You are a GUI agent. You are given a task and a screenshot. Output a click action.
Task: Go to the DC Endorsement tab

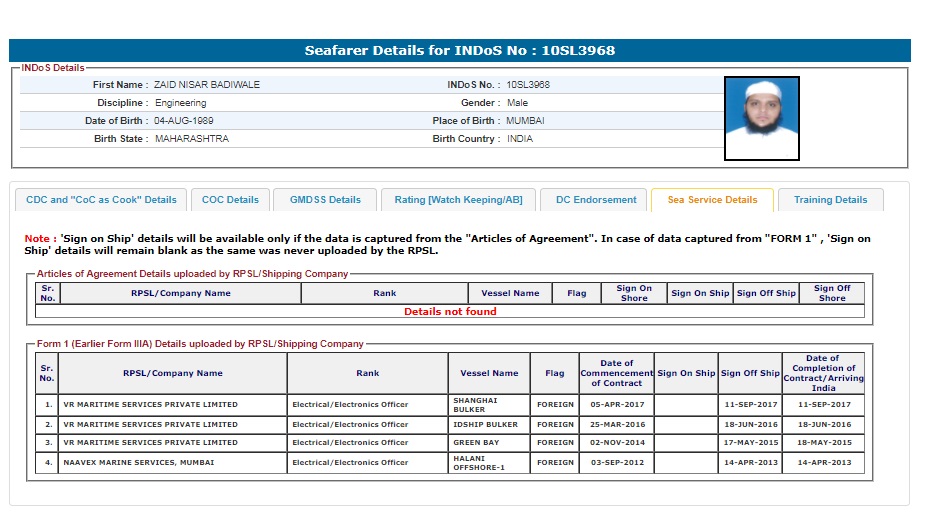pos(594,200)
